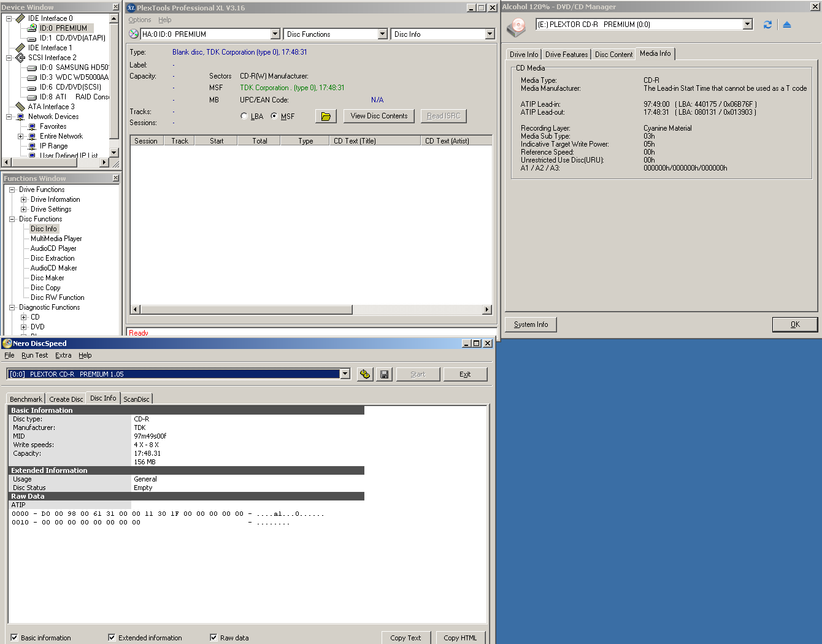Click the View Disc Contents button
The image size is (822, 644).
(x=379, y=116)
